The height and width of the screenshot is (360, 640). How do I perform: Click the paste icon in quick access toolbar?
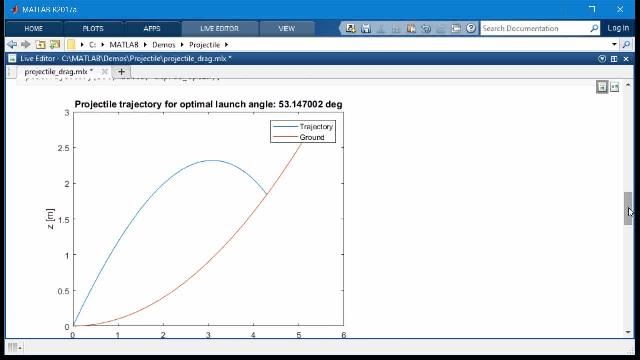[x=411, y=28]
